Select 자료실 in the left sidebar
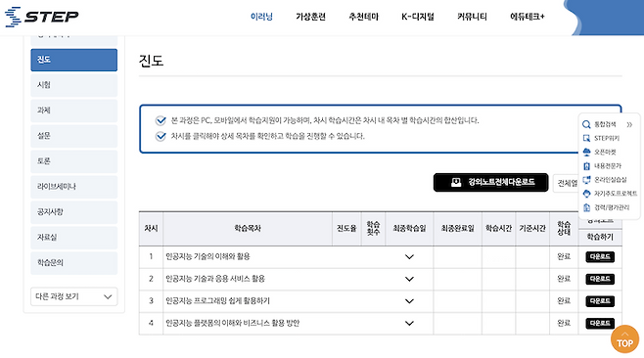644x358 pixels. point(74,238)
